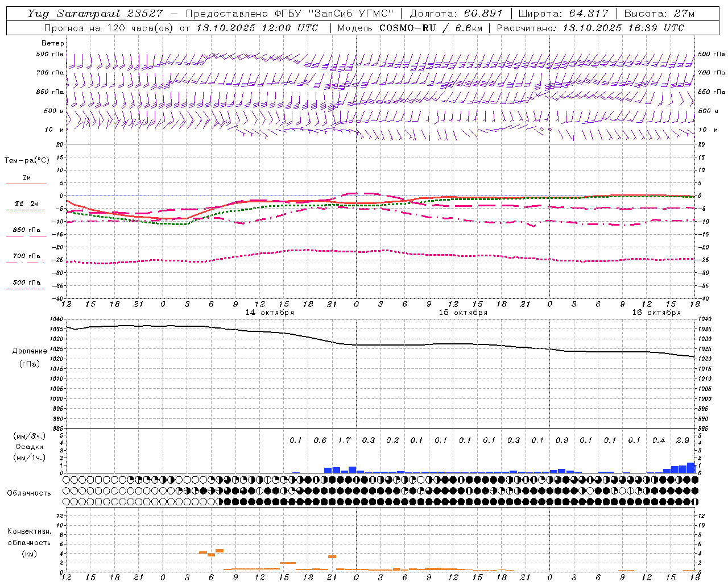Click the 'Тем-ра(°C)' axis label
The width and height of the screenshot is (728, 582).
pyautogui.click(x=27, y=161)
